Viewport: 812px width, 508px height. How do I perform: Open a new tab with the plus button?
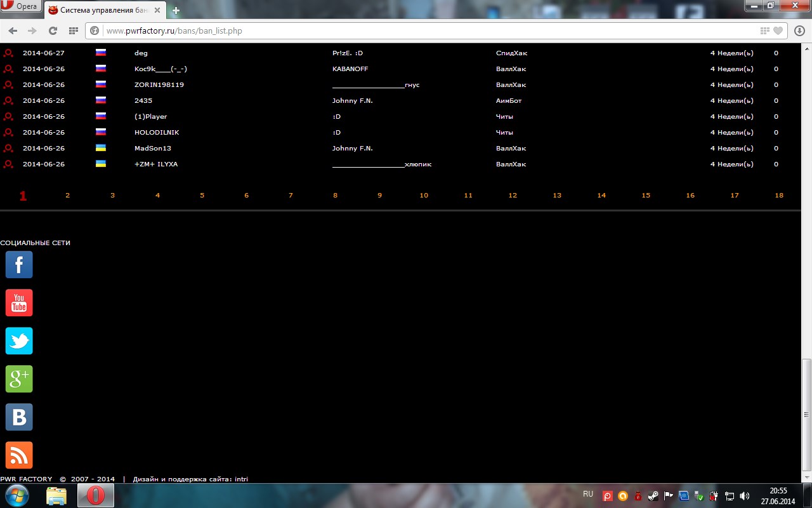pos(176,11)
